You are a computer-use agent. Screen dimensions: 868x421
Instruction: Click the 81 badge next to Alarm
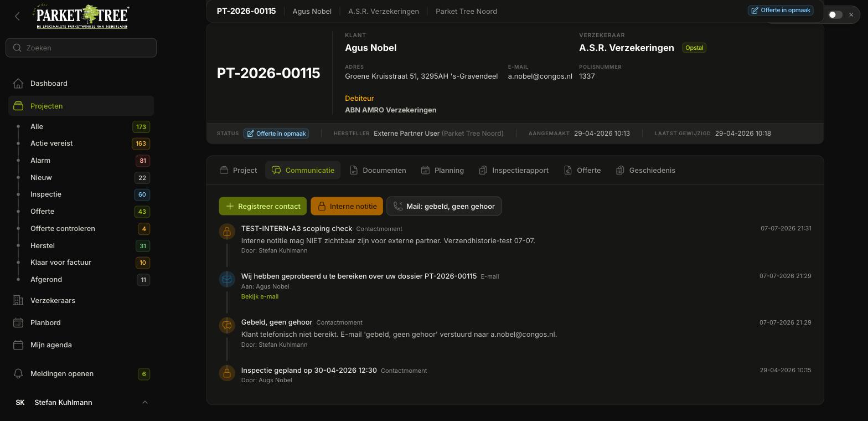pos(143,161)
